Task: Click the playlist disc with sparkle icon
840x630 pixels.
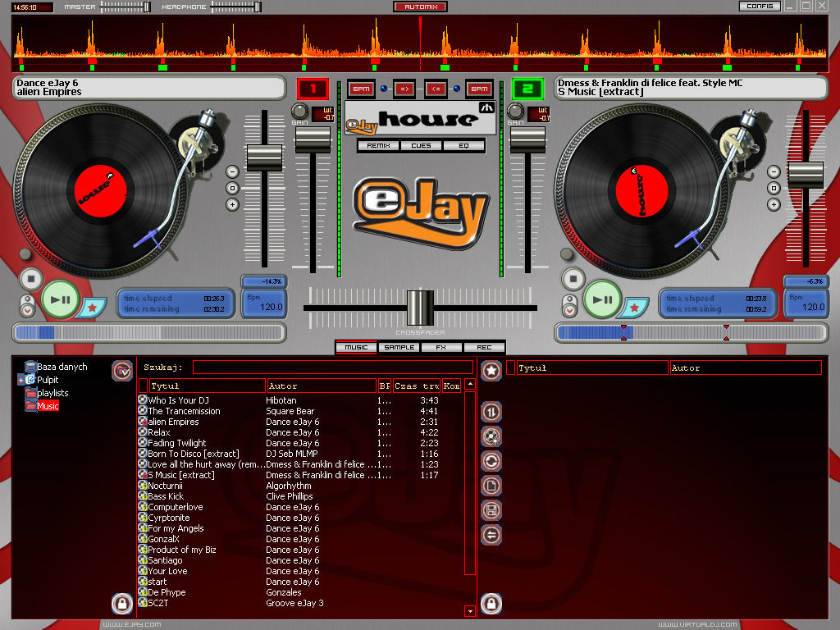Action: coord(491,436)
